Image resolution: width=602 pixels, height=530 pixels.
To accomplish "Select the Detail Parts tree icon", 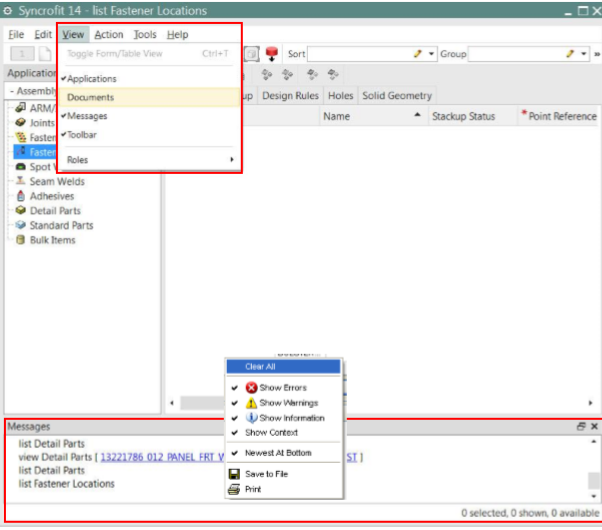I will [x=20, y=210].
